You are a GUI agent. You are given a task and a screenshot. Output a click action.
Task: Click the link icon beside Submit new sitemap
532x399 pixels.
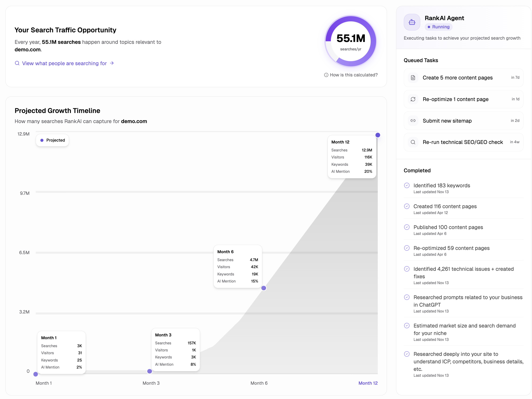tap(413, 120)
